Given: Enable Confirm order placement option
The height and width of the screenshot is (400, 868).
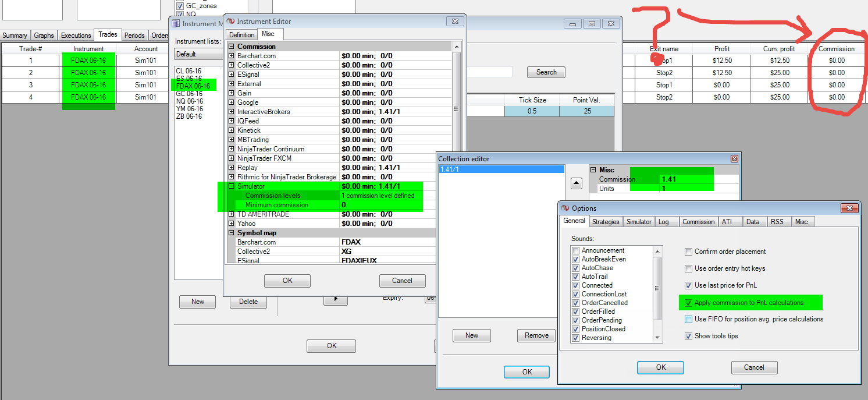Looking at the screenshot, I should coord(689,252).
